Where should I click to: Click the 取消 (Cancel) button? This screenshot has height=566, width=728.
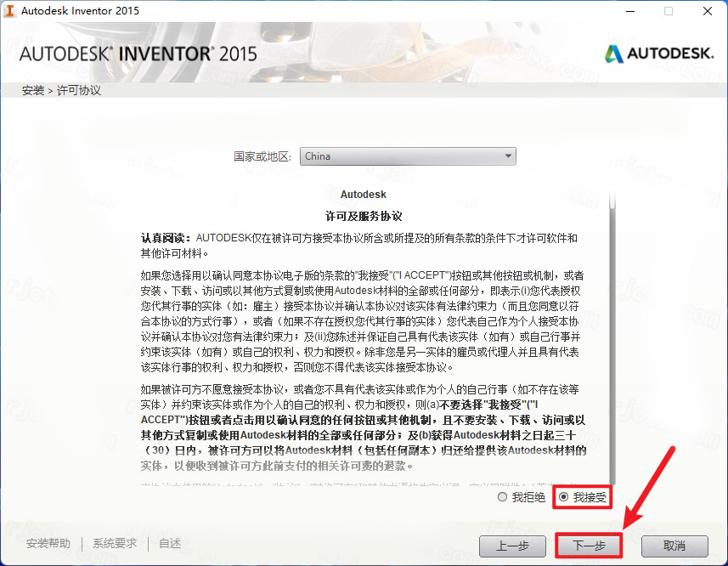click(x=674, y=546)
